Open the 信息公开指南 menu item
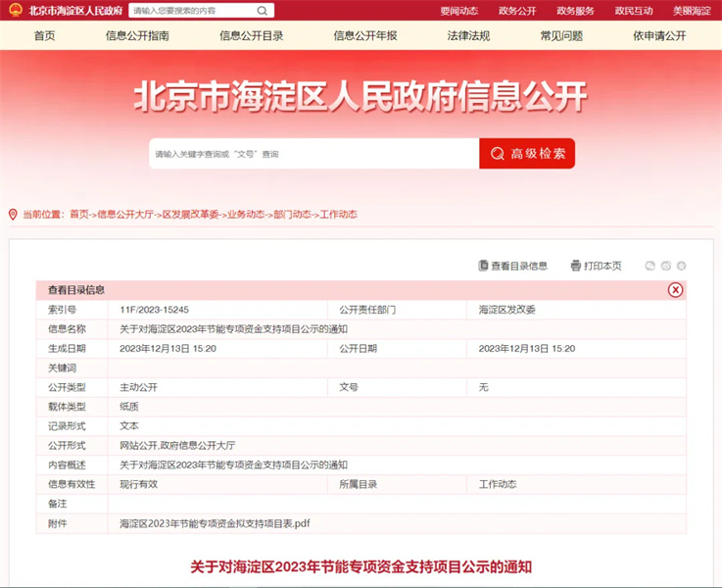The height and width of the screenshot is (588, 722). coord(137,36)
